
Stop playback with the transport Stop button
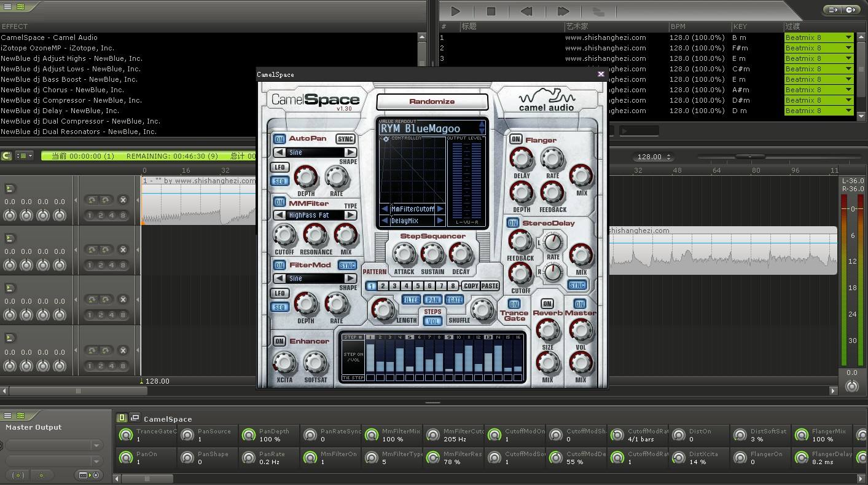pos(491,11)
